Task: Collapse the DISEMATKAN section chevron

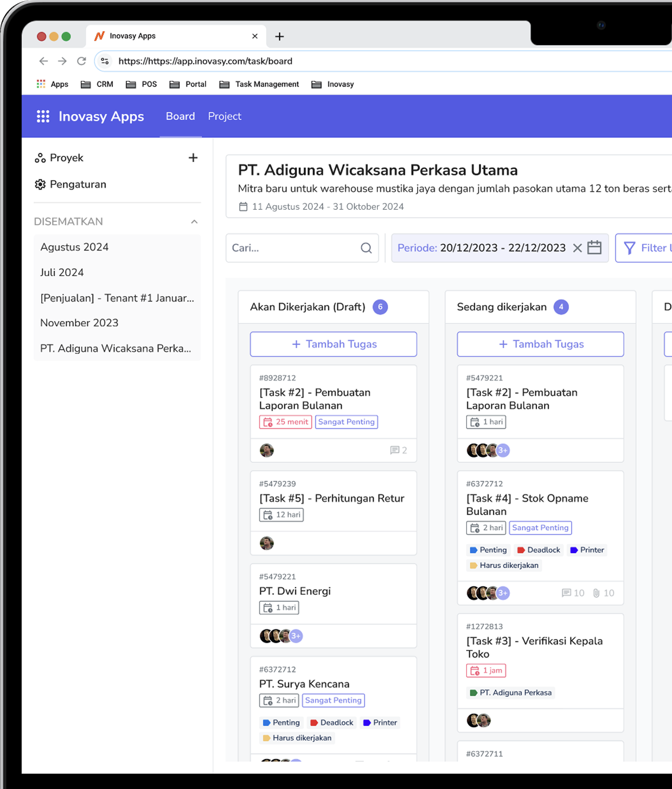Action: (195, 221)
